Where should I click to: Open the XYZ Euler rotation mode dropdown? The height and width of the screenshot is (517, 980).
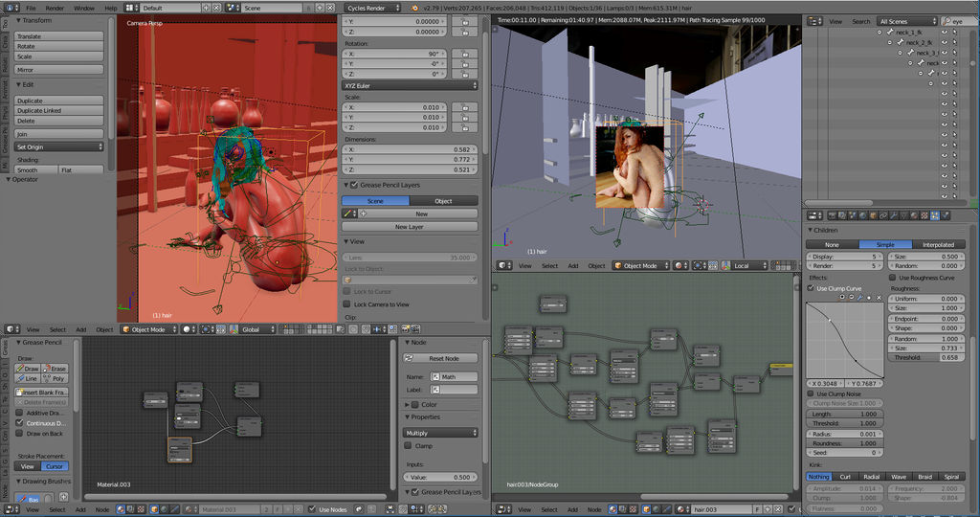(411, 85)
